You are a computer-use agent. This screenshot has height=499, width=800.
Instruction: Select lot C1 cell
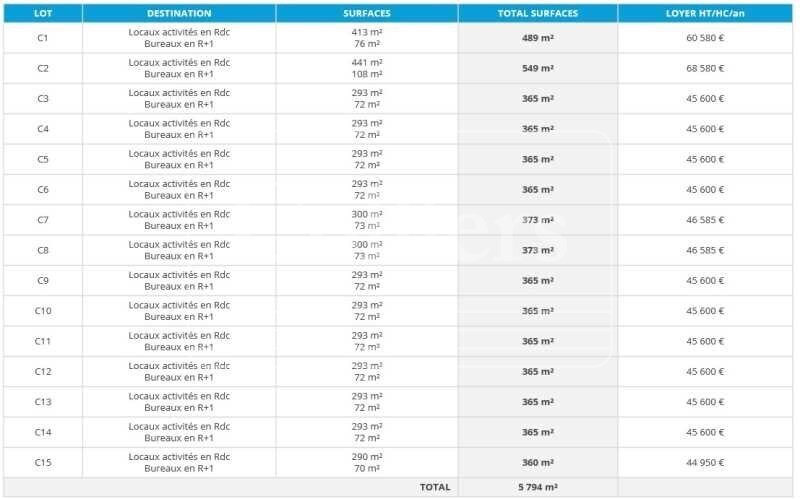click(x=43, y=38)
